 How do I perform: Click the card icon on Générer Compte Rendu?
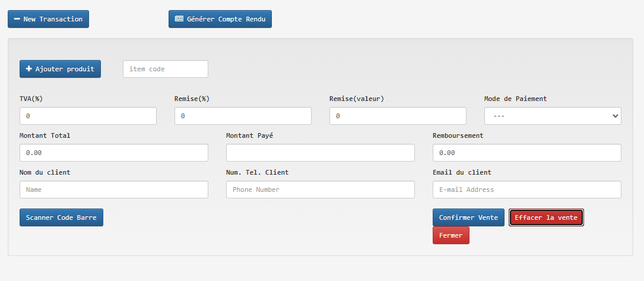click(179, 19)
